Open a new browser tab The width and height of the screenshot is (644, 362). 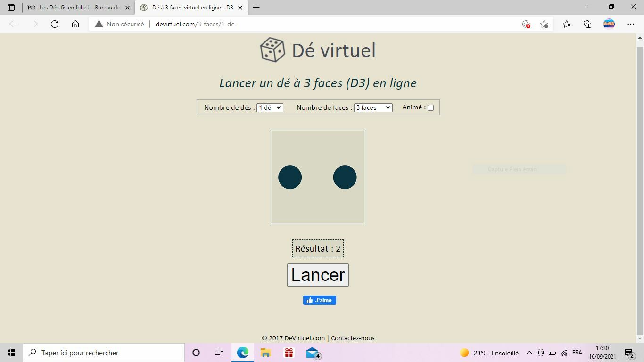pyautogui.click(x=256, y=8)
